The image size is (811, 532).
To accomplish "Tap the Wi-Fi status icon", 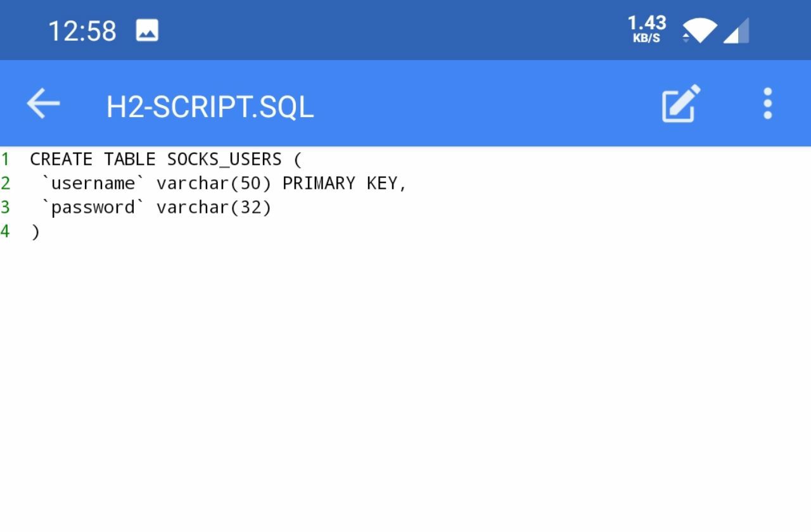I will coord(699,30).
